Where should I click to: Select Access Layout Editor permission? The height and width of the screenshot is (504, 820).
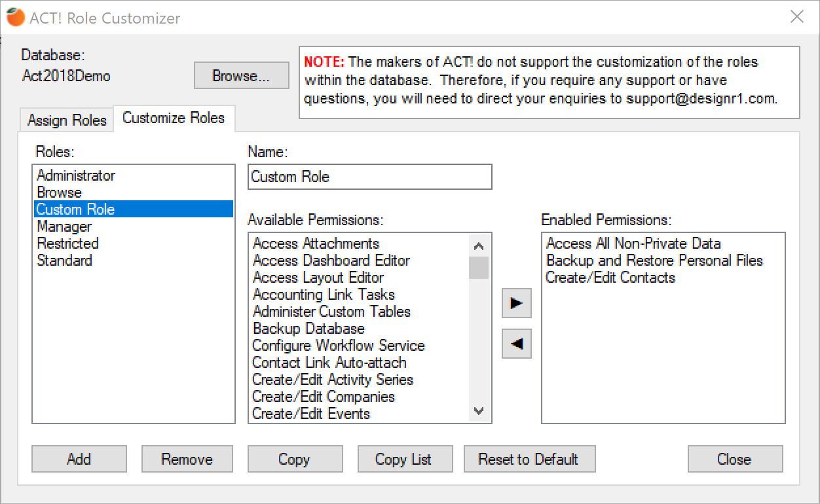coord(360,278)
